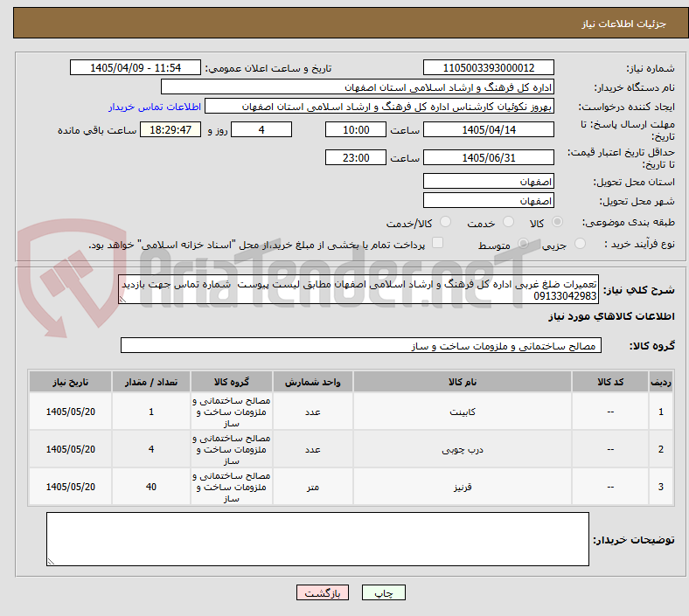
Task: Click the deadline time field 10:00
Action: (x=356, y=129)
